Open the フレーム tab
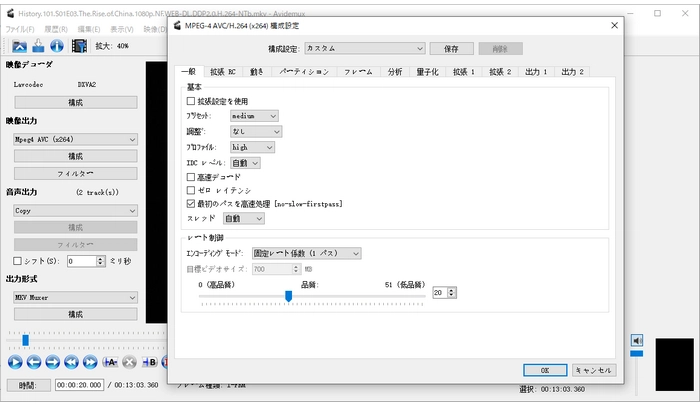The image size is (700, 407). coord(358,72)
